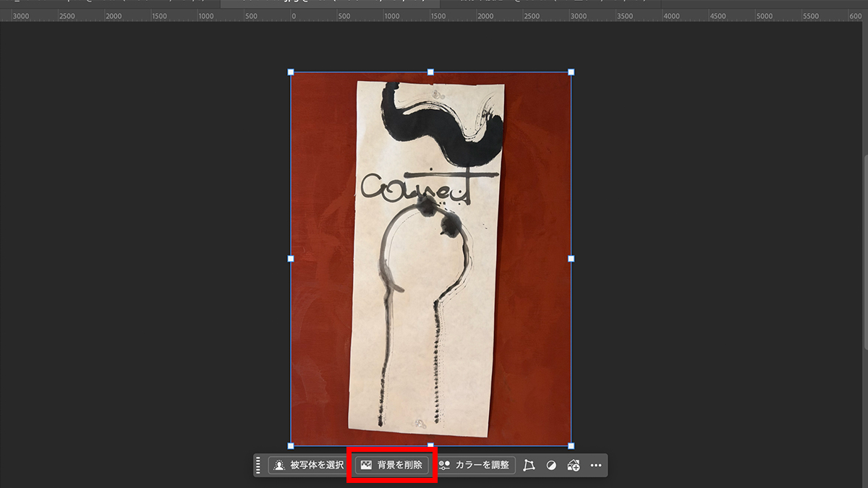The image size is (868, 488).
Task: Open Generative Fill via the image-plus icon
Action: [573, 465]
